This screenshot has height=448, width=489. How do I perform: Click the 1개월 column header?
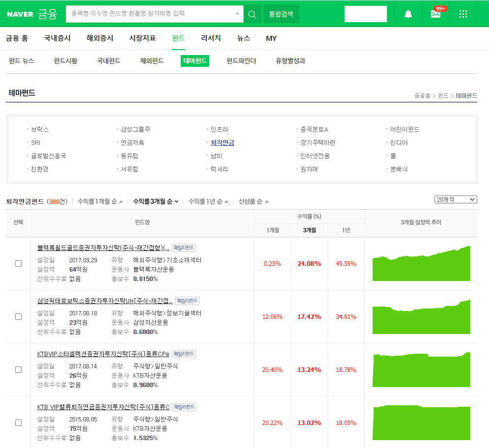tap(272, 230)
